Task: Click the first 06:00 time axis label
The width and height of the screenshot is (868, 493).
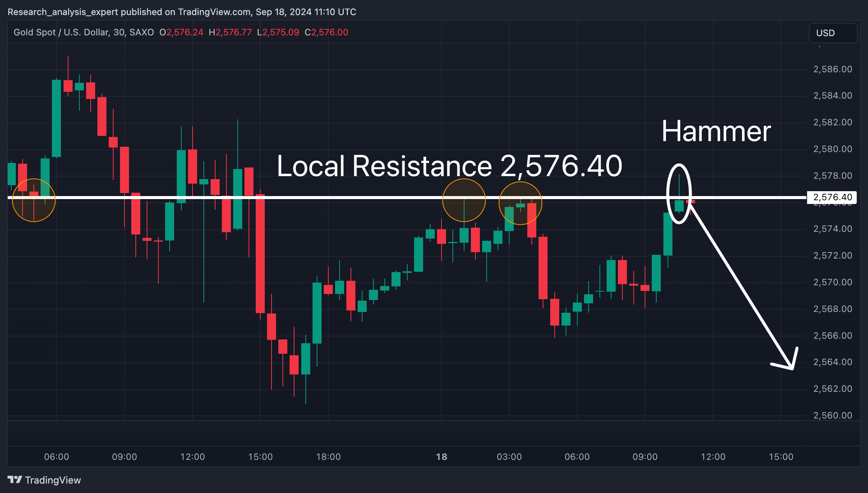Action: click(x=56, y=457)
